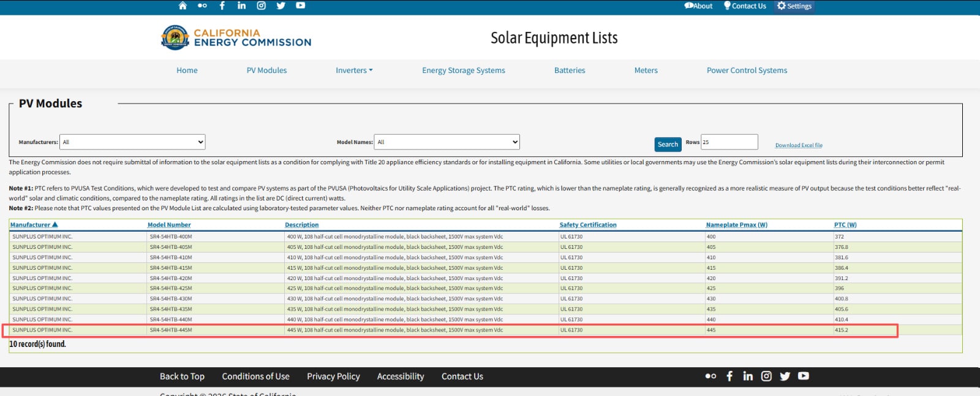Click into the Rows input field
The height and width of the screenshot is (396, 980).
coord(729,142)
